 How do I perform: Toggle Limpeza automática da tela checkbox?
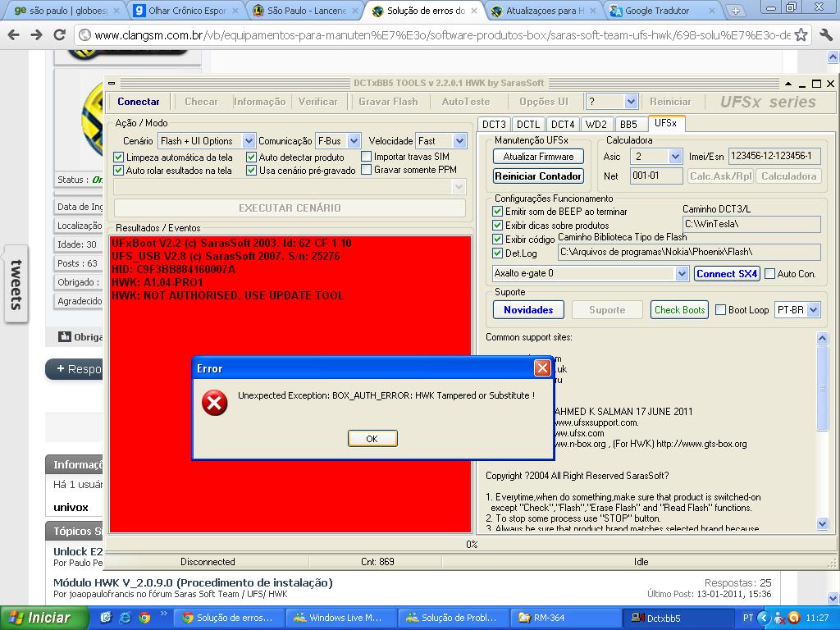[x=119, y=157]
